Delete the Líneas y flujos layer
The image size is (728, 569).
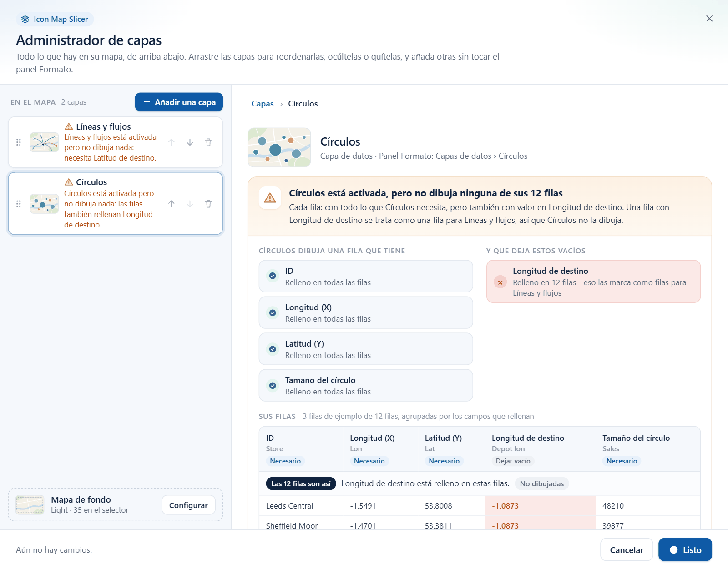pyautogui.click(x=208, y=142)
